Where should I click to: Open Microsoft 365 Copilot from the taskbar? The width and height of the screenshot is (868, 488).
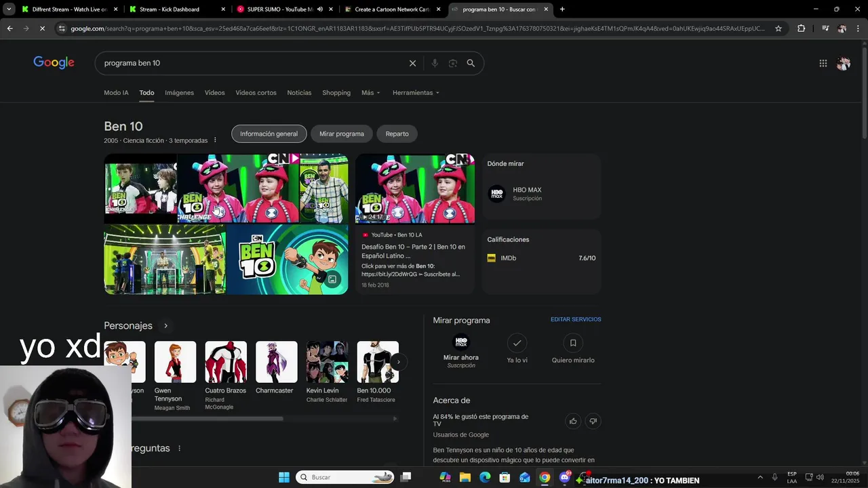445,477
